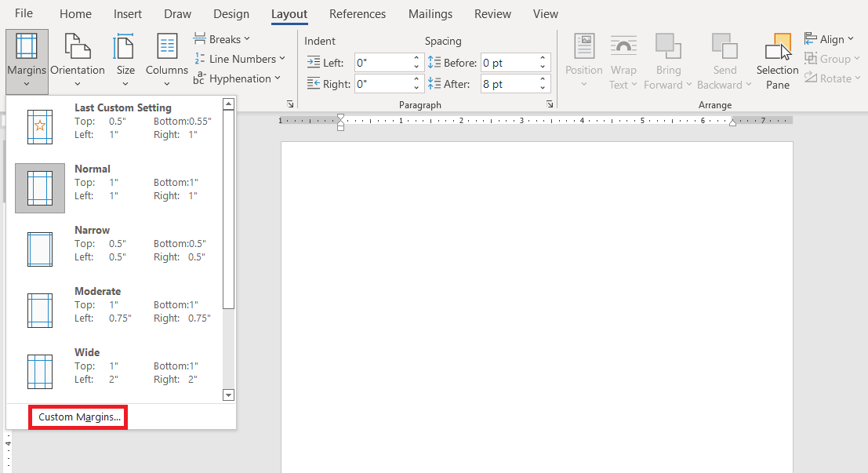Open the Align dropdown
868x473 pixels.
click(x=829, y=39)
